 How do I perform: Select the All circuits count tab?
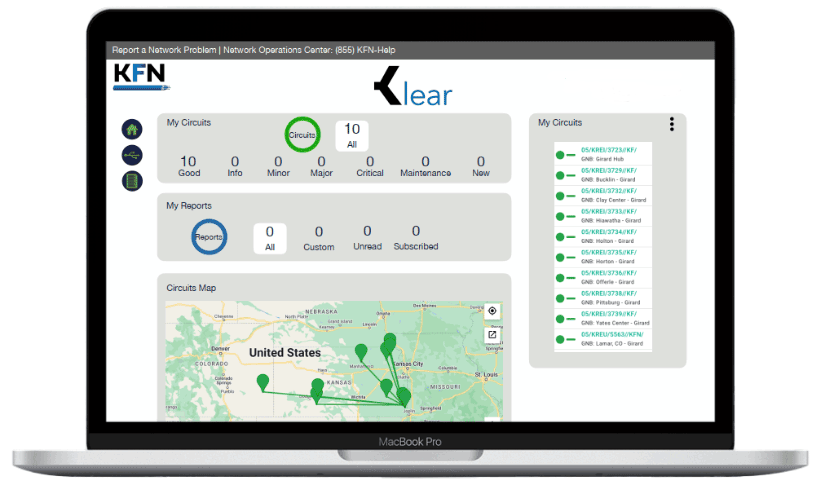[x=351, y=135]
